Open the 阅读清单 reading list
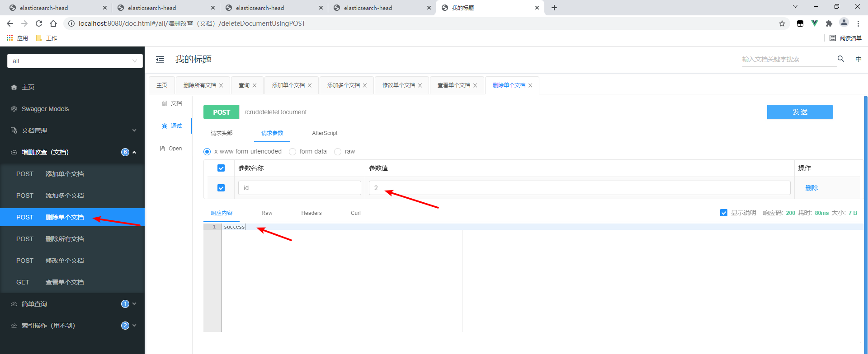 point(846,38)
